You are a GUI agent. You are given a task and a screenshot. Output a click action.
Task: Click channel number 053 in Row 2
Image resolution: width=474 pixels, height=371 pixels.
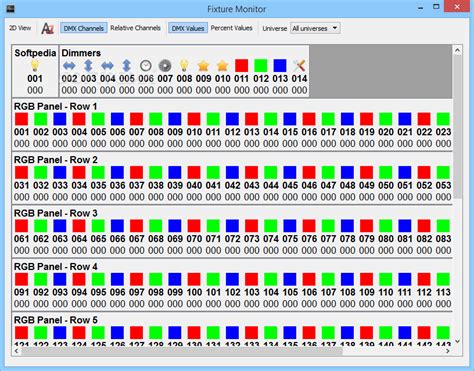tap(443, 185)
